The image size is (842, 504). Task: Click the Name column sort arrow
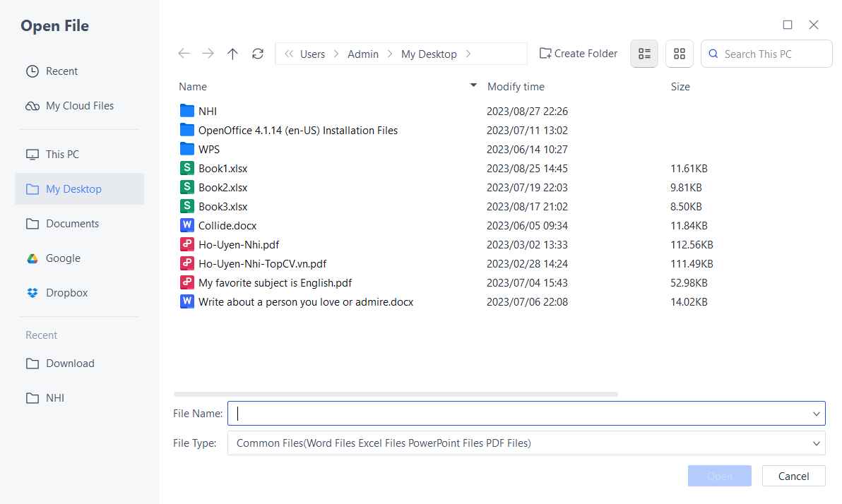(473, 85)
